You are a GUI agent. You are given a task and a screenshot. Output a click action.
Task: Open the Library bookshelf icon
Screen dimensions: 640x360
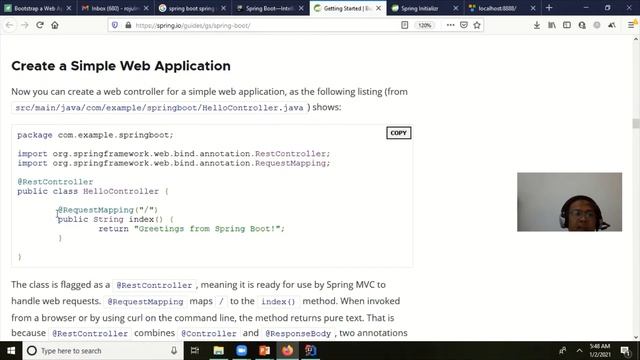point(552,25)
